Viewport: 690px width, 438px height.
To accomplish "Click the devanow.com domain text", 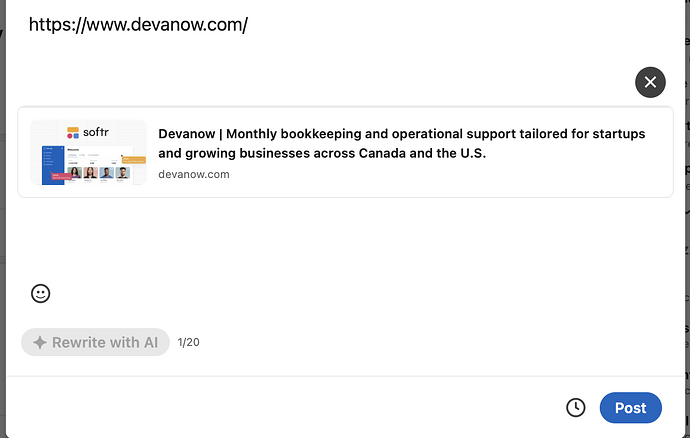I will point(194,174).
